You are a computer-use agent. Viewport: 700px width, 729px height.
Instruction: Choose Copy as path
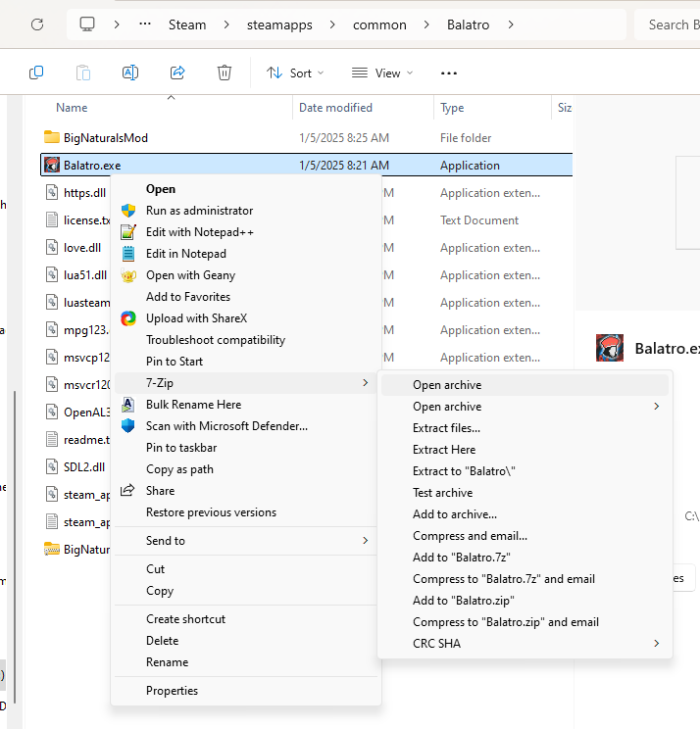click(x=245, y=469)
